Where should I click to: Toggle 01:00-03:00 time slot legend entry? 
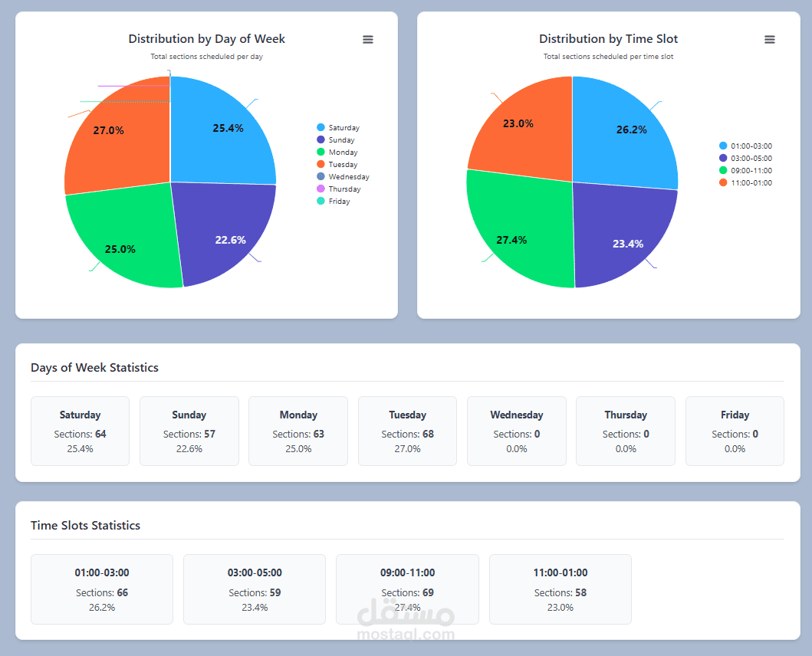tap(746, 146)
